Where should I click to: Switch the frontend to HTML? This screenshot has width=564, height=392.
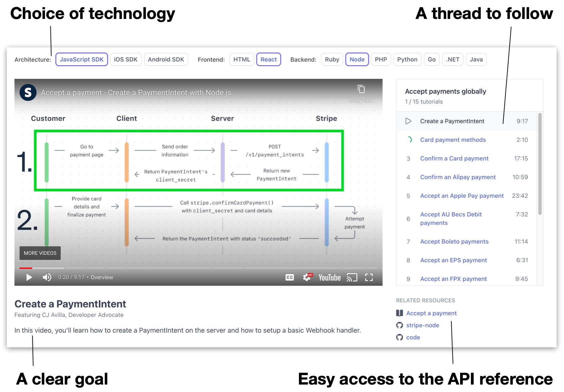tap(241, 59)
